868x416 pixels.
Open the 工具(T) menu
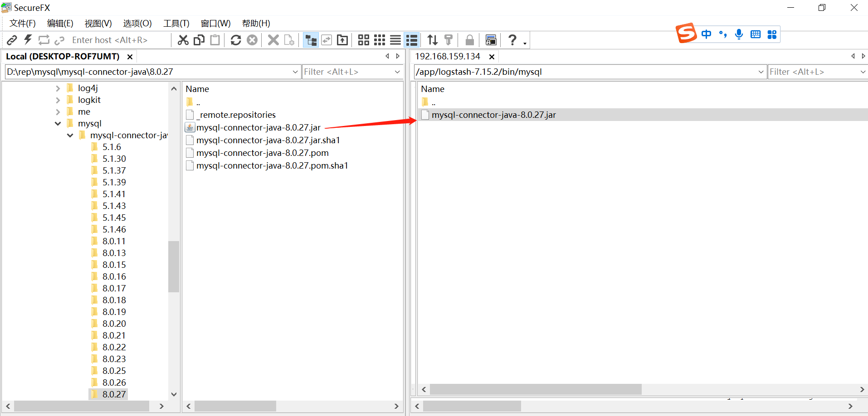point(176,24)
